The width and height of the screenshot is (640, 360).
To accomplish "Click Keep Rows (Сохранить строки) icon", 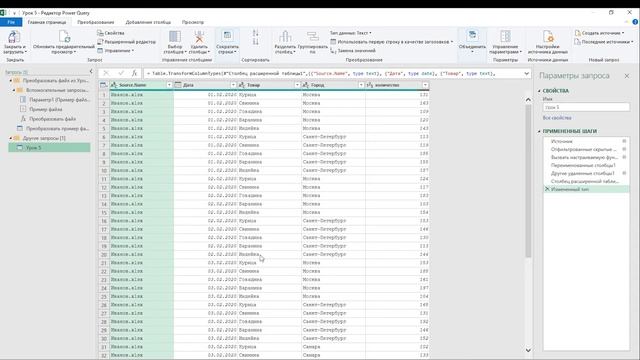I will tap(227, 37).
